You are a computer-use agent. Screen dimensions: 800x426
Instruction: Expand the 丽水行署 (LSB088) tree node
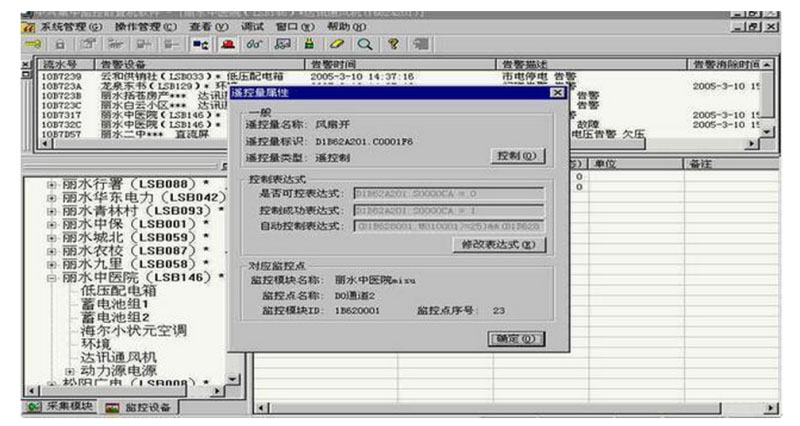pos(52,184)
